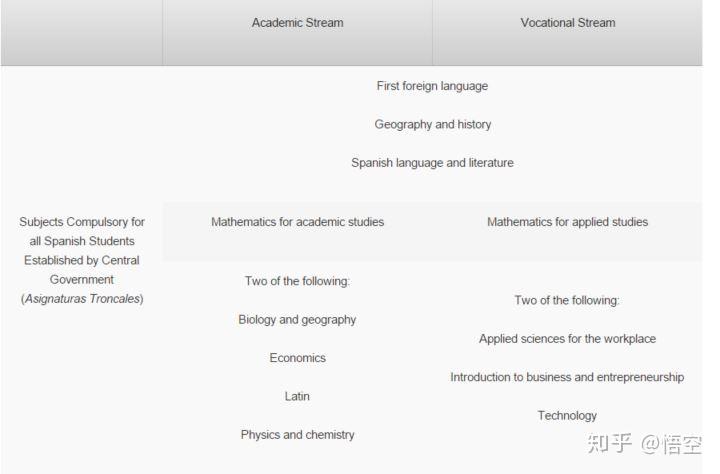Select the Economics subject entry
The width and height of the screenshot is (720, 474).
297,358
